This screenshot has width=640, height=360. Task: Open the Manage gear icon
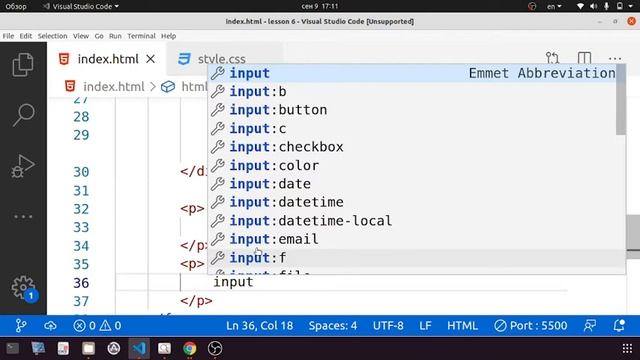coord(24,288)
